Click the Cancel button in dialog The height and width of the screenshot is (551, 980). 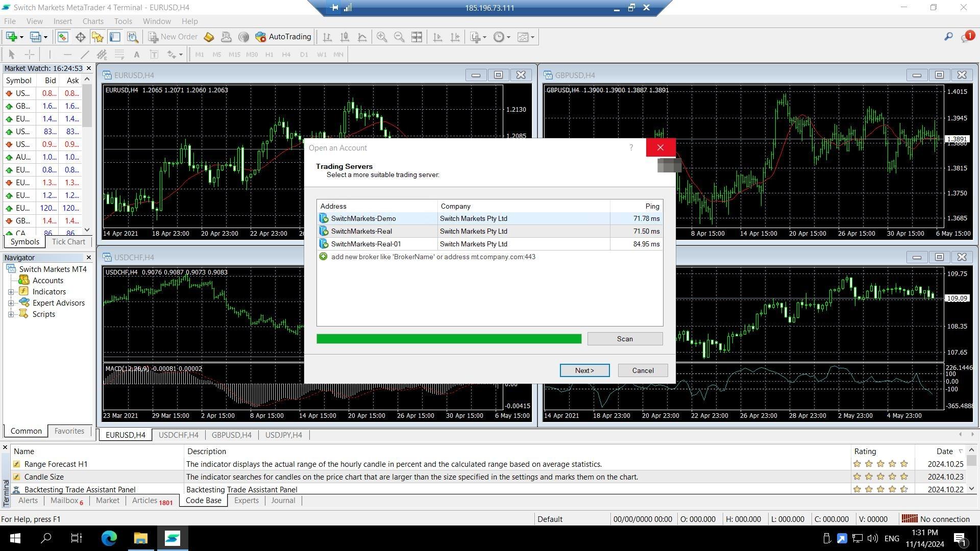tap(643, 370)
